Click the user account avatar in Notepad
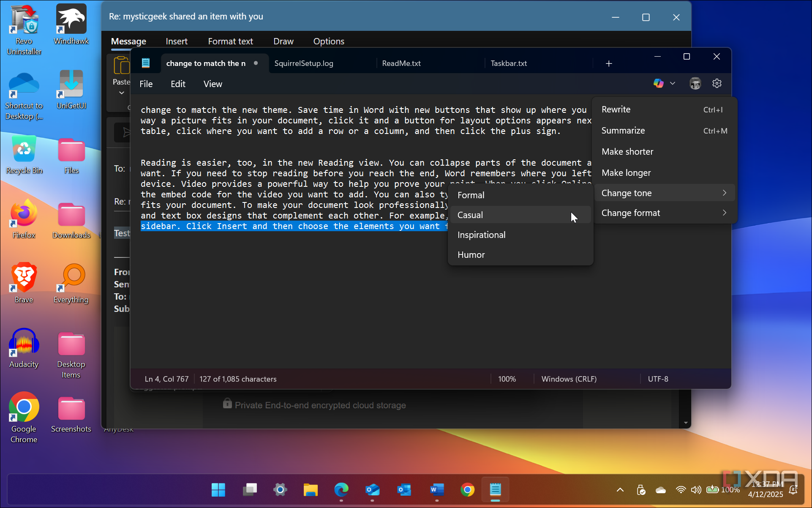The height and width of the screenshot is (508, 812). tap(695, 84)
